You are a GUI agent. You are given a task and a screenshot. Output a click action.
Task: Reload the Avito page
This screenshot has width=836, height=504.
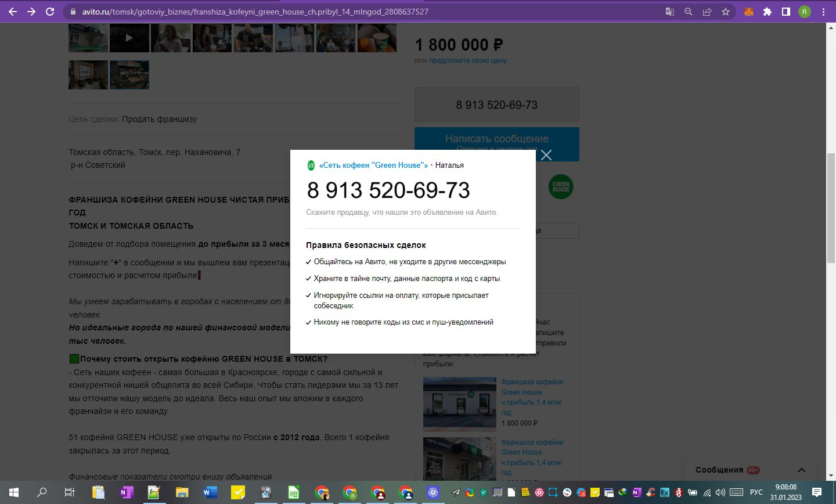tap(50, 12)
